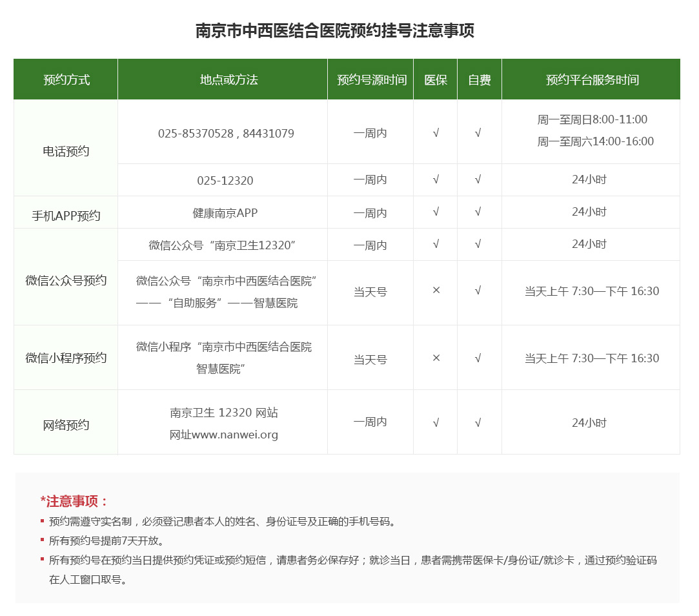Click the 自费 checkmark in the 网络预约 row
The height and width of the screenshot is (616, 699).
(478, 423)
